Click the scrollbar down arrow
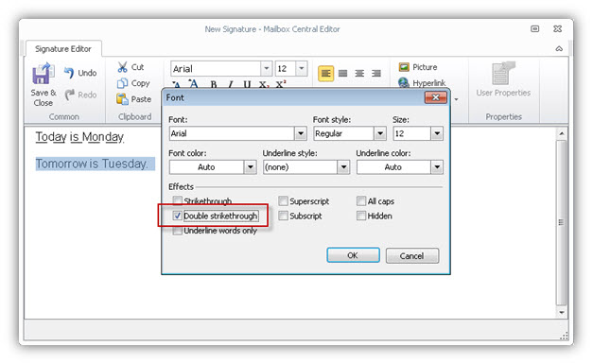This screenshot has height=364, width=593. click(562, 312)
